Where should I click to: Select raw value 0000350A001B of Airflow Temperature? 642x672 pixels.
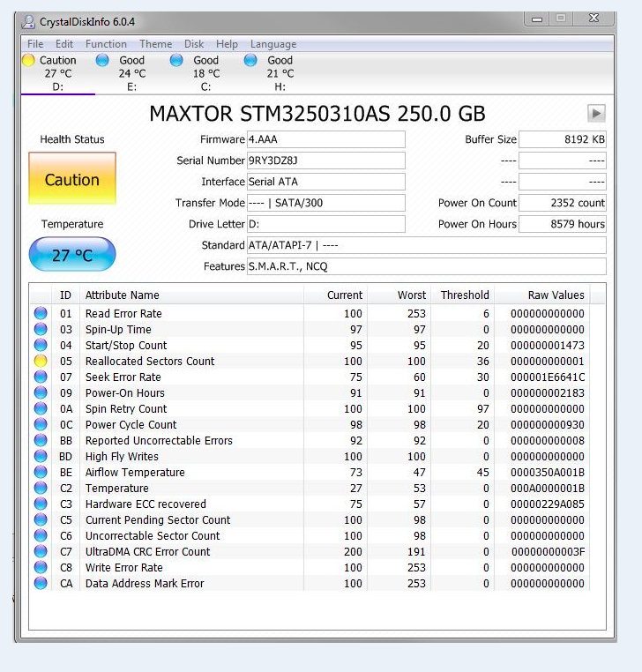click(x=548, y=473)
